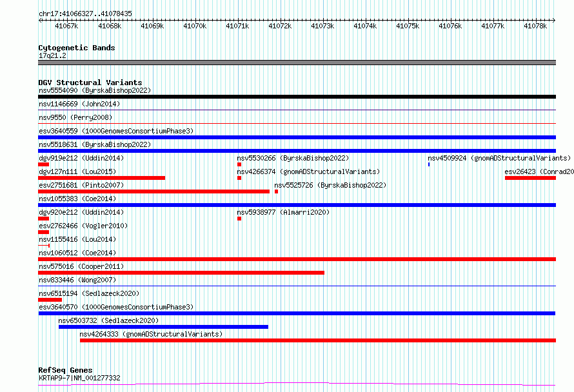Select the dgv920e212 (Uddin2014) label

click(x=81, y=212)
